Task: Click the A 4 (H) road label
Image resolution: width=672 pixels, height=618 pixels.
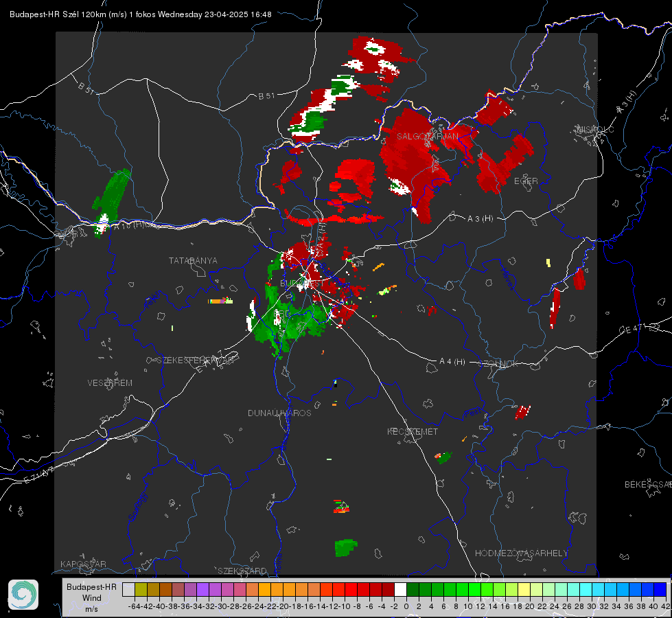Action: (452, 362)
